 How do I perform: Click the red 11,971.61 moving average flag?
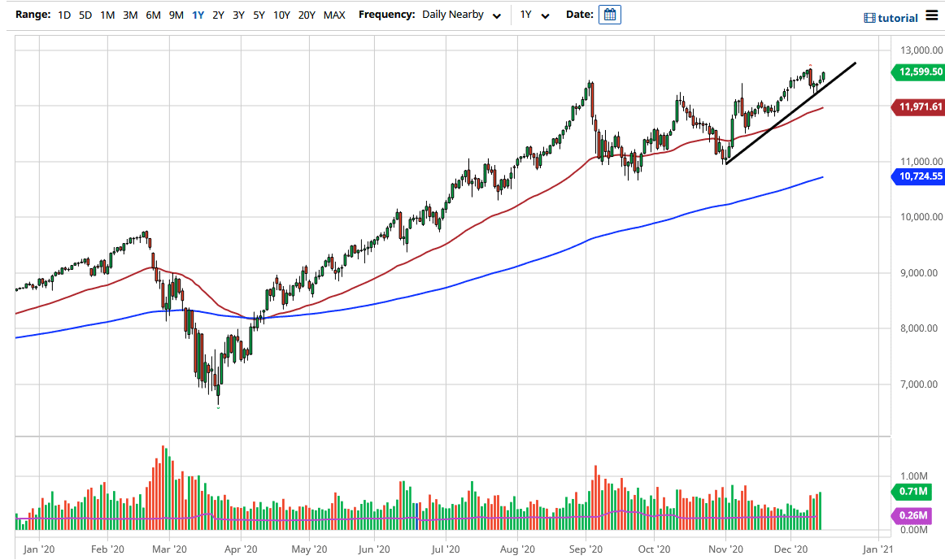click(x=917, y=106)
